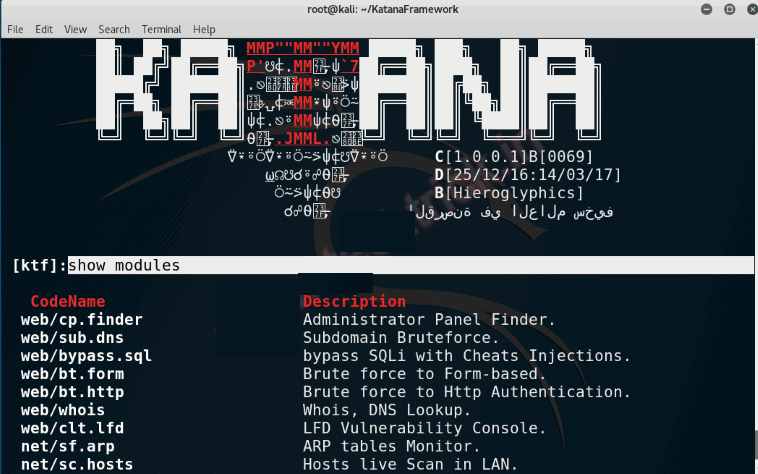Click the 'show modules' command line
758x474 pixels.
point(410,265)
